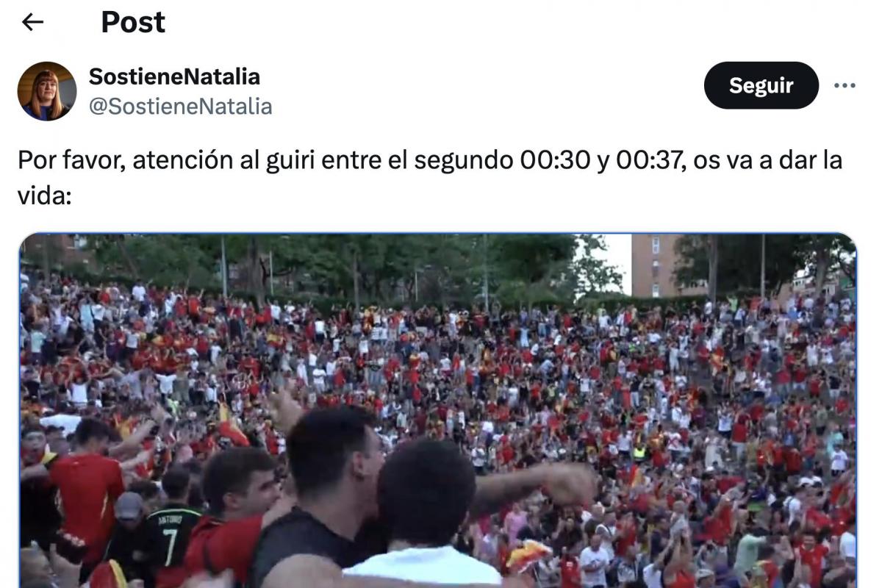Image resolution: width=882 pixels, height=588 pixels.
Task: Click the 00:30 timestamp in the tweet
Action: pyautogui.click(x=555, y=161)
